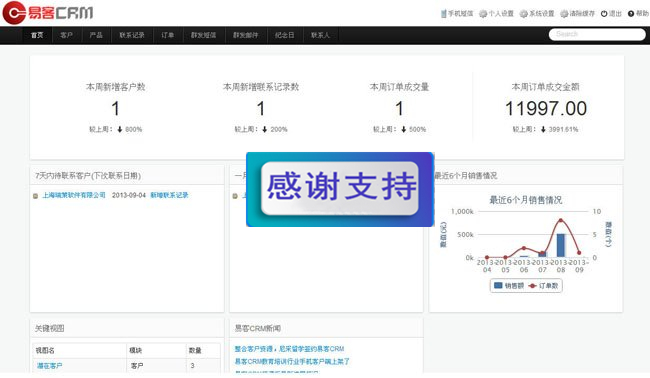Viewport: 650px width, 378px height.
Task: Open the 群发短信 menu item
Action: (x=204, y=35)
